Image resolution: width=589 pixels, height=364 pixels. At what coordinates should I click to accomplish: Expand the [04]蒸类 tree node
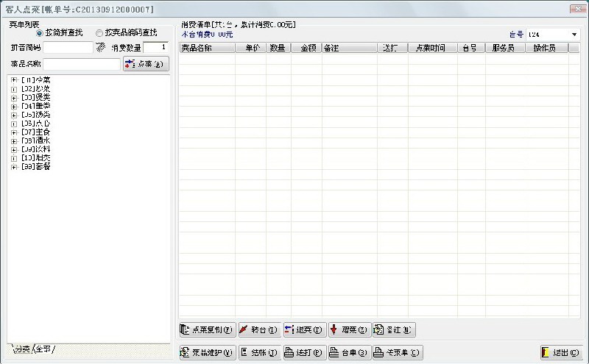click(x=14, y=107)
